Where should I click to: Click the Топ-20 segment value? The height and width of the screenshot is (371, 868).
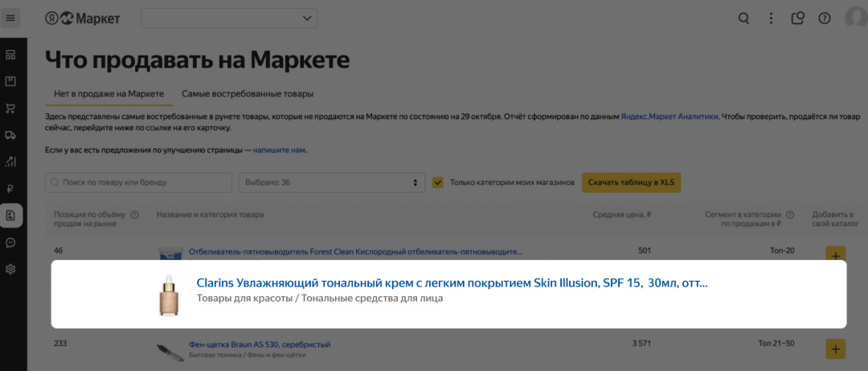782,250
